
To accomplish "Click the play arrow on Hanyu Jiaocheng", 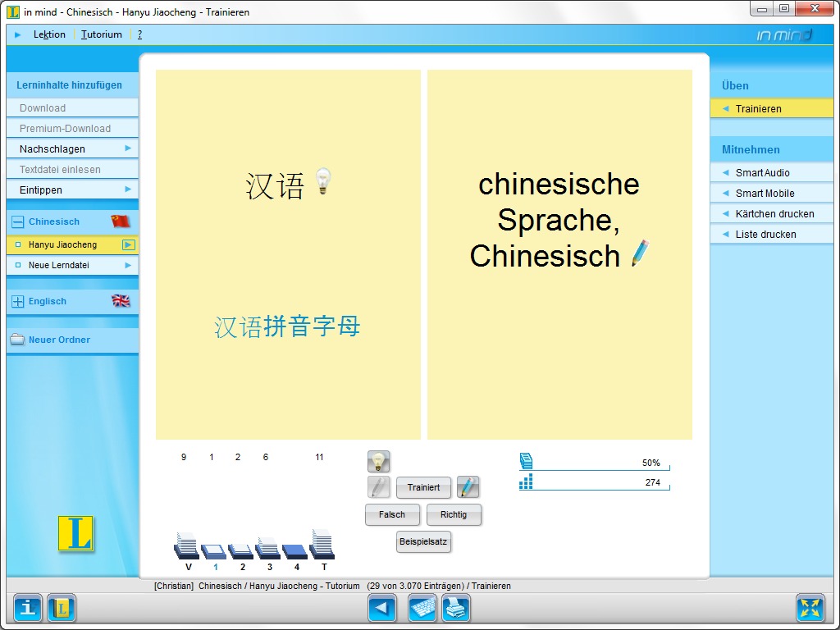I will 129,244.
